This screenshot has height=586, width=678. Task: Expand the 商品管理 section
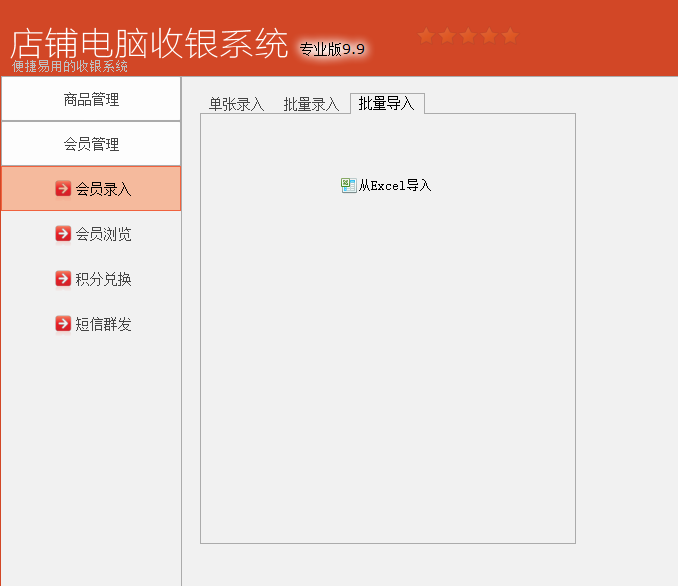click(91, 99)
